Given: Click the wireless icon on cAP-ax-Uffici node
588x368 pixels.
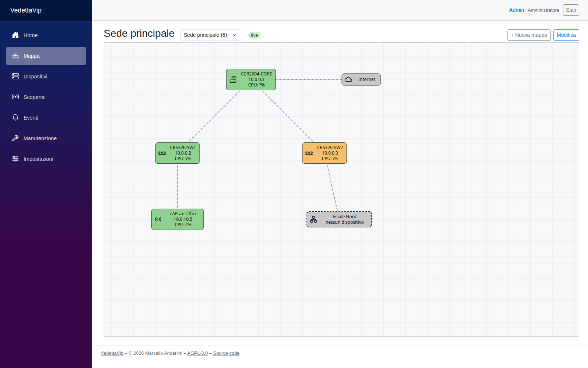Looking at the screenshot, I should 158,219.
